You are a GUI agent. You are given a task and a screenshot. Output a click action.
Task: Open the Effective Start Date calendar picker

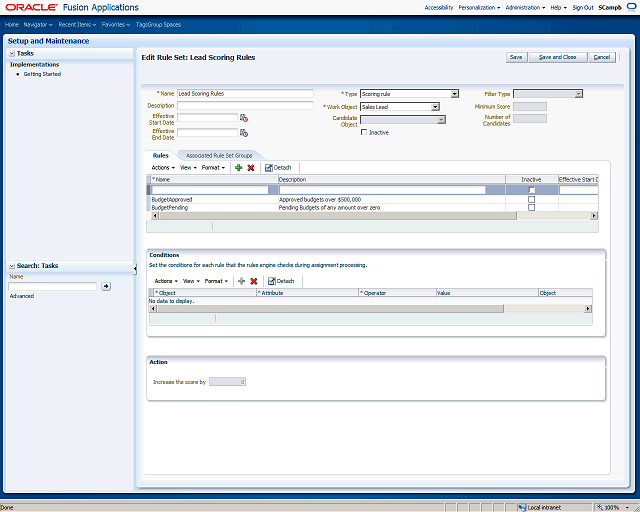click(244, 118)
